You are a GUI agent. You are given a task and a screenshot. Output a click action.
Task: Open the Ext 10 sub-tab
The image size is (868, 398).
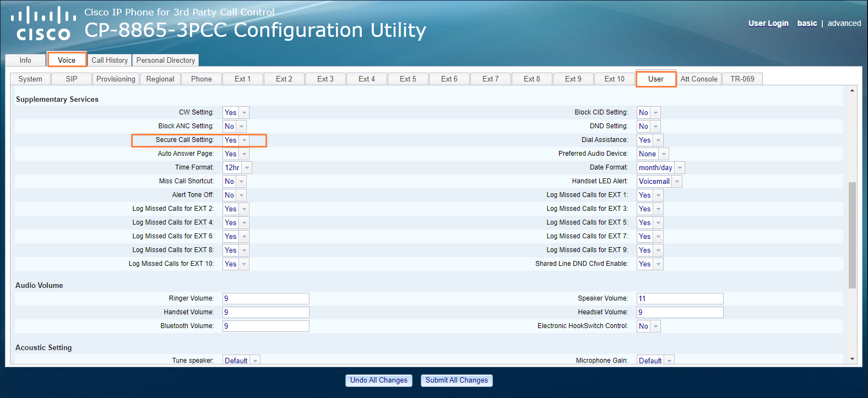615,79
